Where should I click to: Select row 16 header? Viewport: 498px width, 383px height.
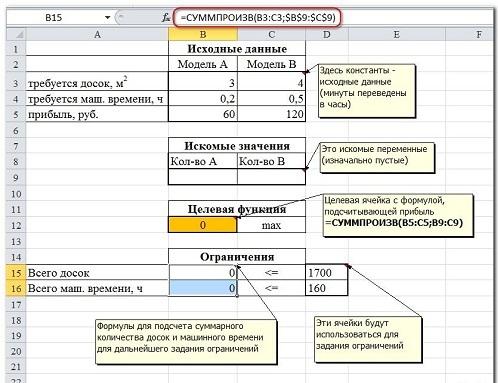pos(16,288)
